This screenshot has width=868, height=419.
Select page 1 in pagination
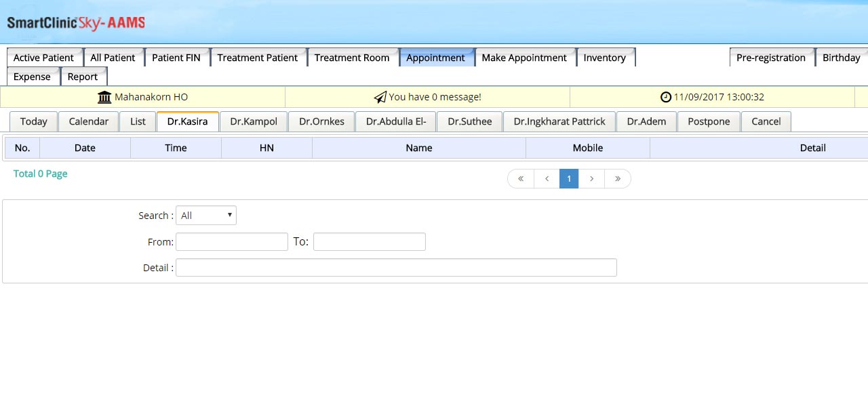click(x=569, y=178)
